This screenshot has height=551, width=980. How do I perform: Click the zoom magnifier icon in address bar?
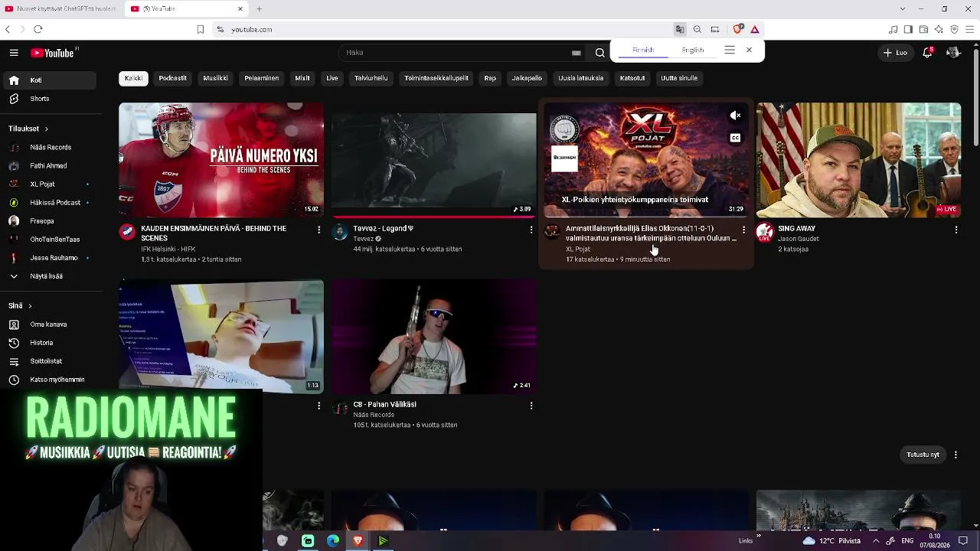[x=697, y=29]
